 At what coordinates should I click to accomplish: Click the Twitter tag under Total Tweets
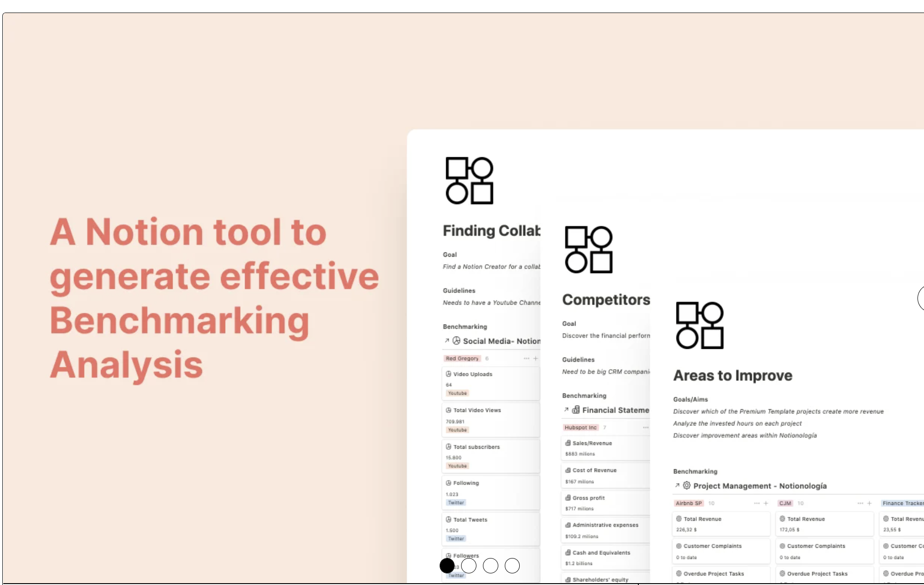click(x=456, y=538)
